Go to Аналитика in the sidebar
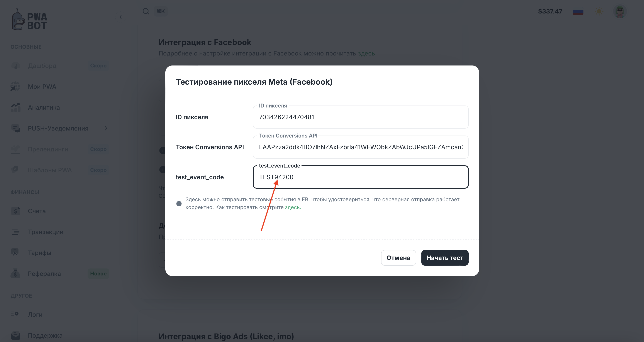 (x=44, y=108)
